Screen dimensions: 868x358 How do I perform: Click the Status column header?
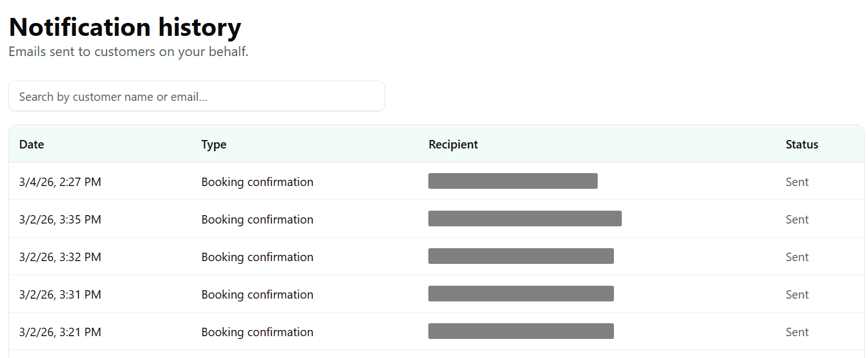click(801, 145)
